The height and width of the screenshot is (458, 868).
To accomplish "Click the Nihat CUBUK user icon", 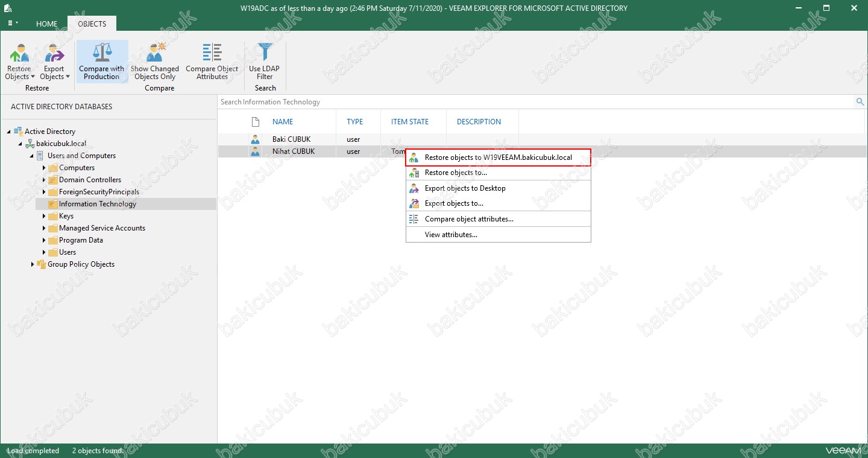I will coord(255,151).
